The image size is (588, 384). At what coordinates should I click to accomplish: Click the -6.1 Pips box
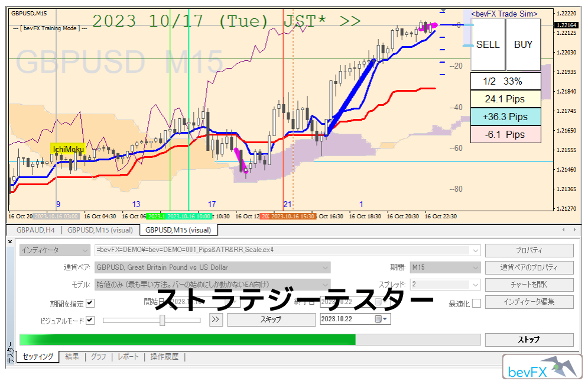click(x=505, y=134)
